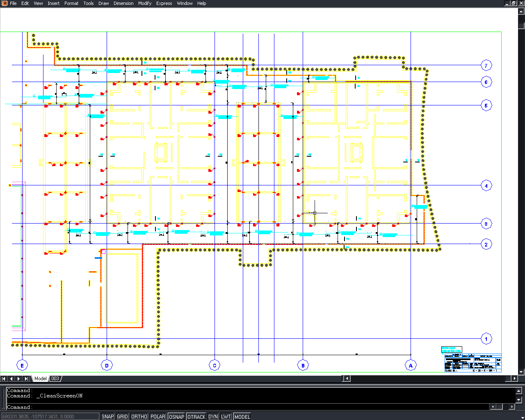
Task: Open the Tools menu
Action: 89,3
